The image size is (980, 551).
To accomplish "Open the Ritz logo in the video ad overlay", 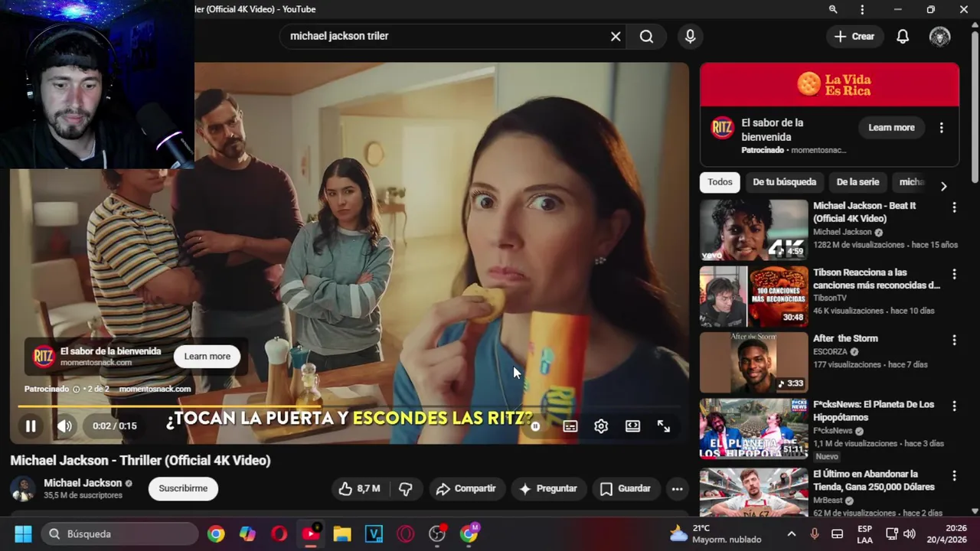I will point(44,356).
